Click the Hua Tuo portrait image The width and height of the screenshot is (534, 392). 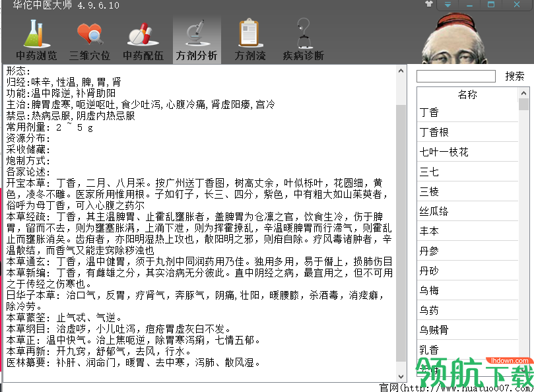coord(455,38)
